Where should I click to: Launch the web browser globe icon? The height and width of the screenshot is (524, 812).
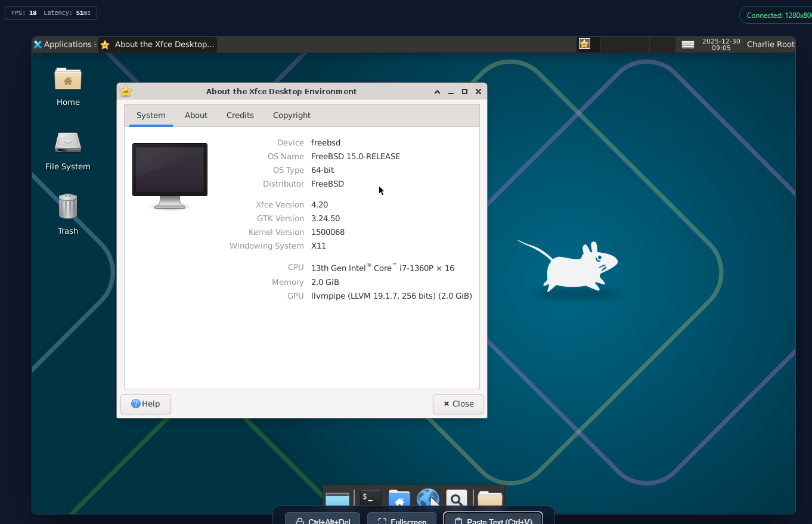[x=428, y=498]
